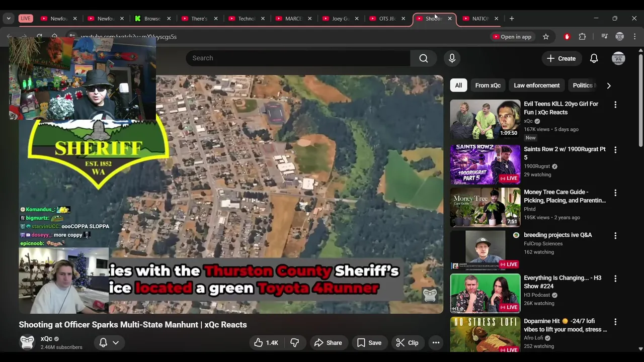This screenshot has width=644, height=362.
Task: Select the Law enforcement filter chip
Action: click(x=536, y=85)
